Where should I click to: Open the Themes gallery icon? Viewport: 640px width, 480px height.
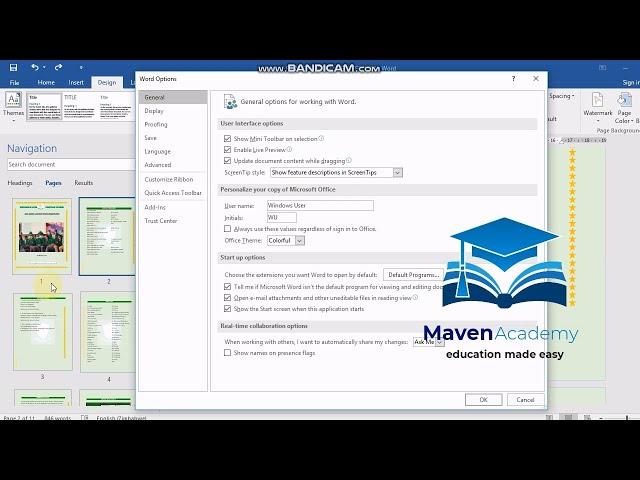pyautogui.click(x=14, y=103)
